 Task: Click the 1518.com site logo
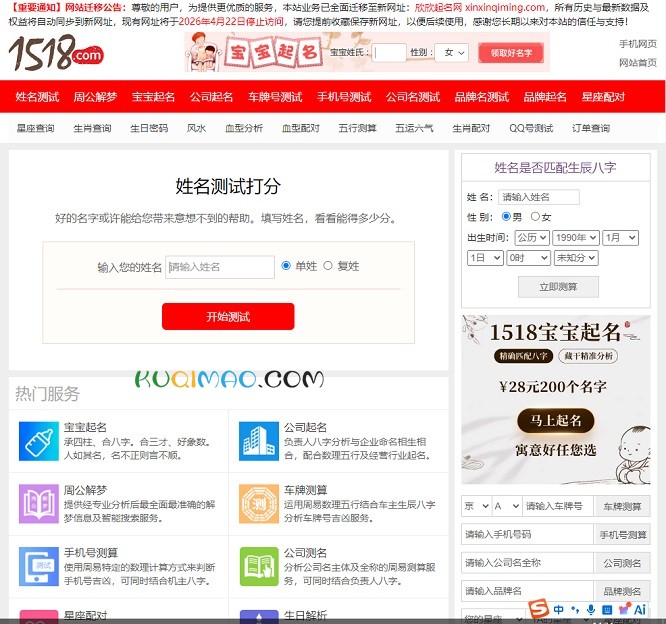click(56, 53)
